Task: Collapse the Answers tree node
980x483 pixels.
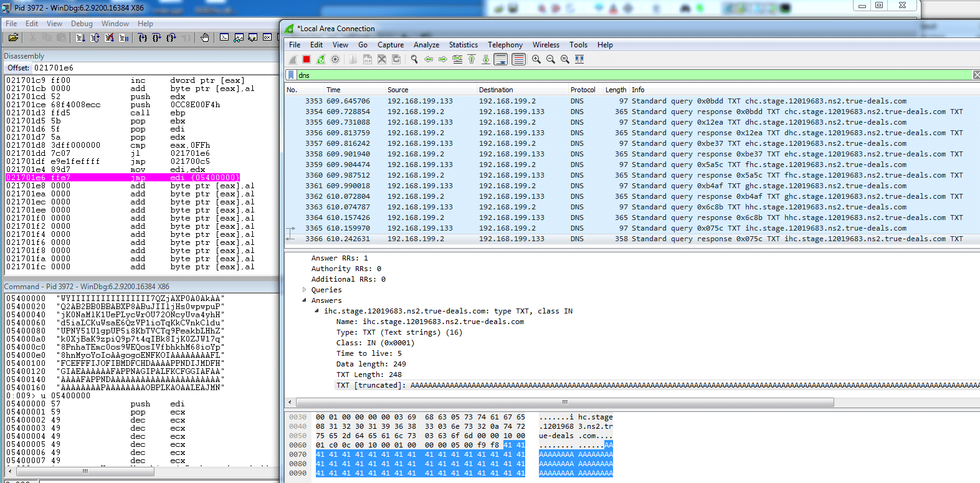Action: pos(305,300)
